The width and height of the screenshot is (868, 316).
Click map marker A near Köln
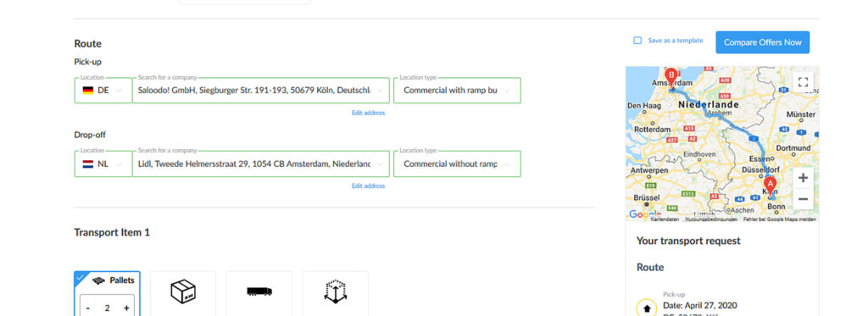[770, 186]
